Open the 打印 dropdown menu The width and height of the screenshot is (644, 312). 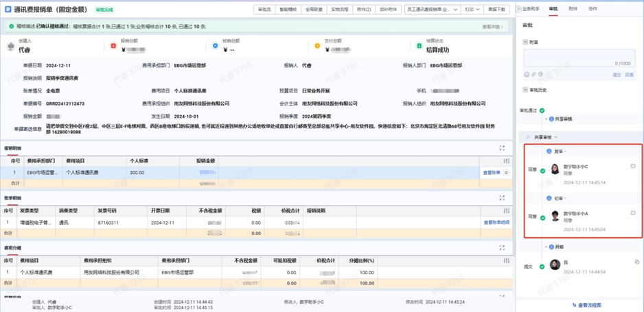(x=472, y=10)
